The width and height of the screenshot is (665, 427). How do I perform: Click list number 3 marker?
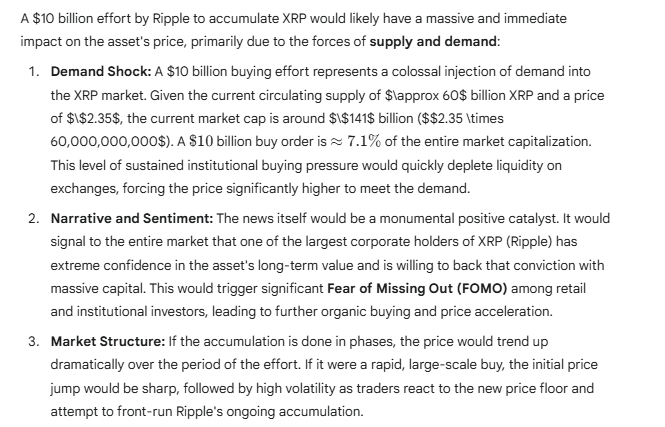(34, 340)
